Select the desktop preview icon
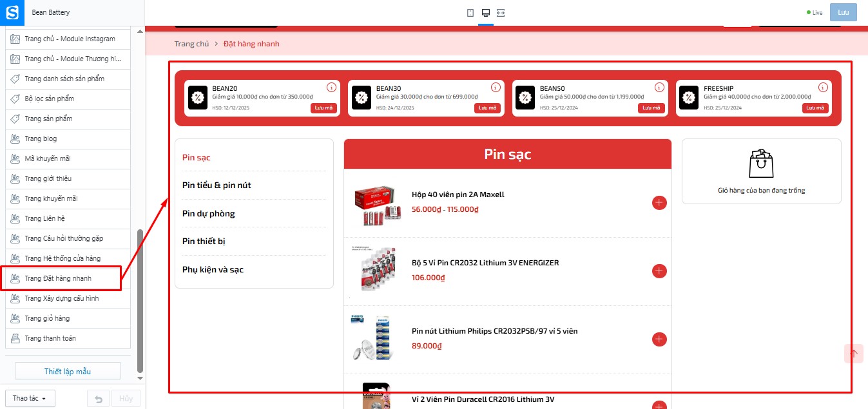The width and height of the screenshot is (868, 409). 486,13
